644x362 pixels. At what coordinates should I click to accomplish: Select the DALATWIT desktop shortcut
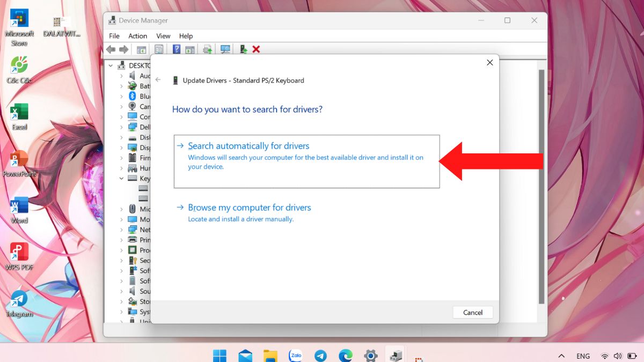point(61,26)
